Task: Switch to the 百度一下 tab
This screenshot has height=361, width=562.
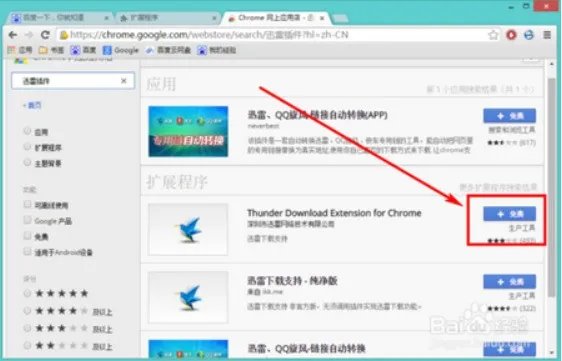Action: click(x=59, y=18)
